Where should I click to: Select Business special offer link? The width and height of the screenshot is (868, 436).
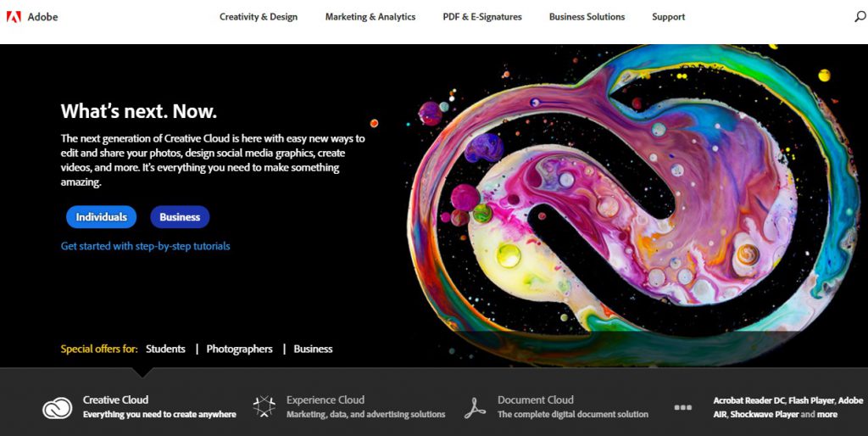point(314,349)
